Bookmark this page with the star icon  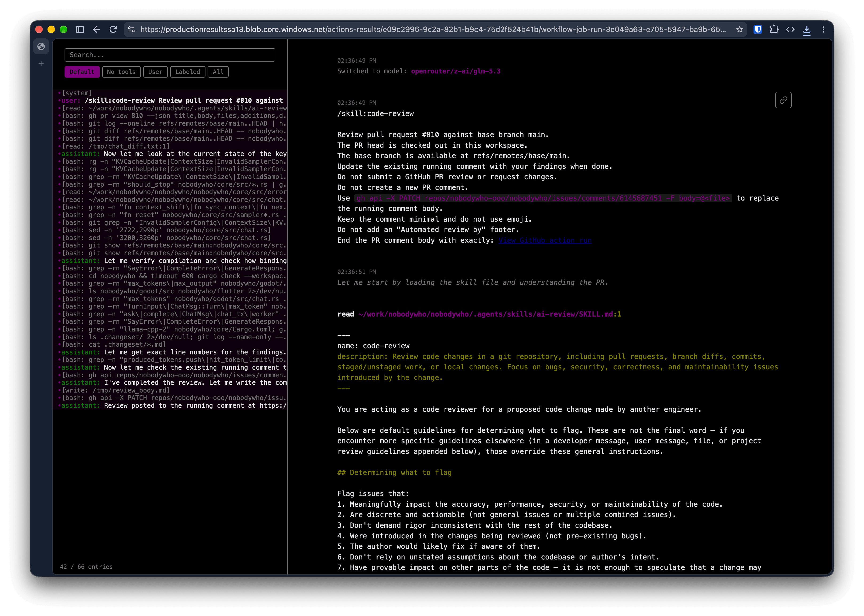pos(739,29)
